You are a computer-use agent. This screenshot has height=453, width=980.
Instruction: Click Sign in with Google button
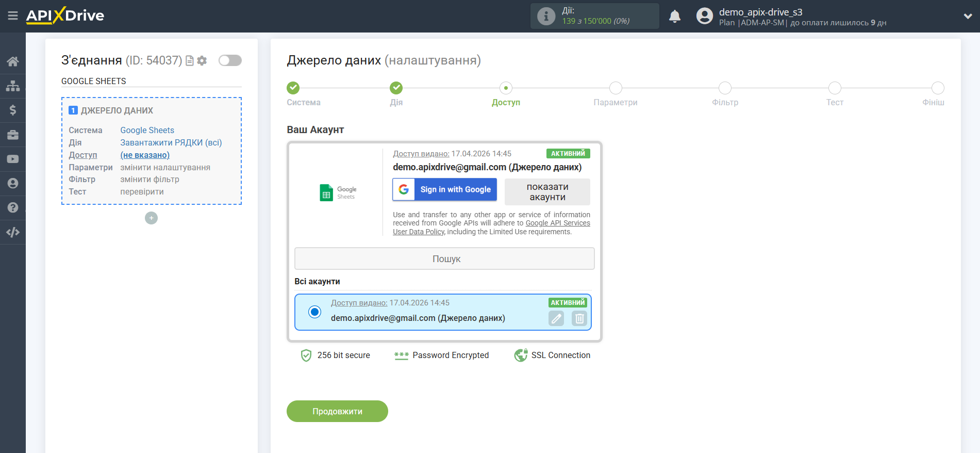click(444, 189)
